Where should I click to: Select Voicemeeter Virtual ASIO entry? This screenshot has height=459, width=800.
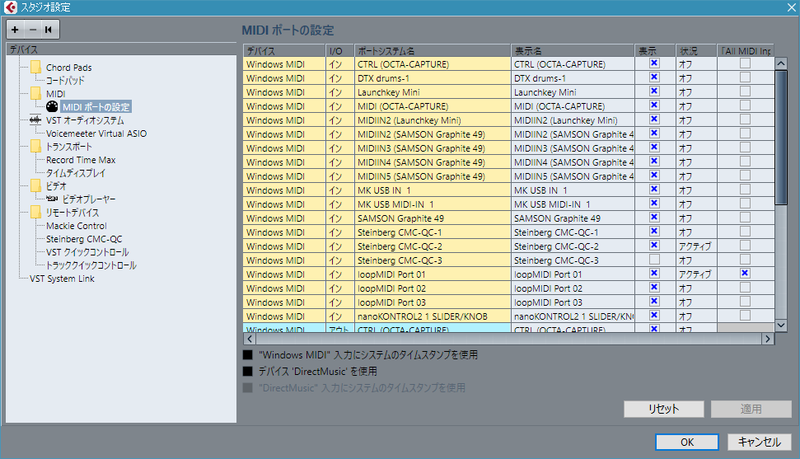(x=96, y=134)
